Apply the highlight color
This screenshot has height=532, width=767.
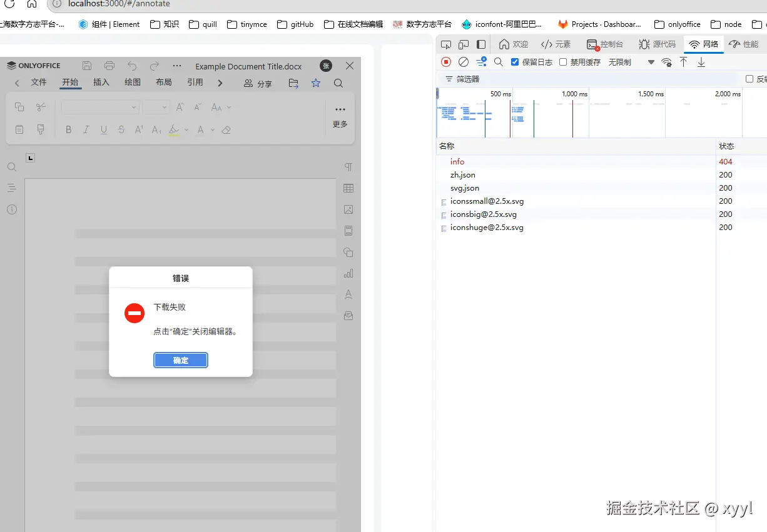[175, 130]
